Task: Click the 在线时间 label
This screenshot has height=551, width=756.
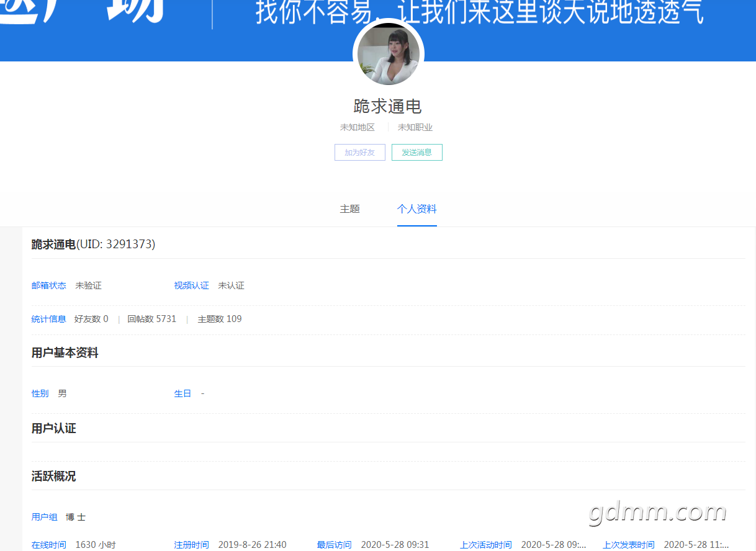Action: pos(49,545)
